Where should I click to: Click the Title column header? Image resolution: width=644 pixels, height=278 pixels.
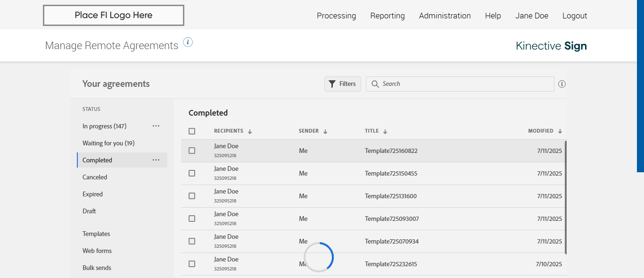point(372,131)
